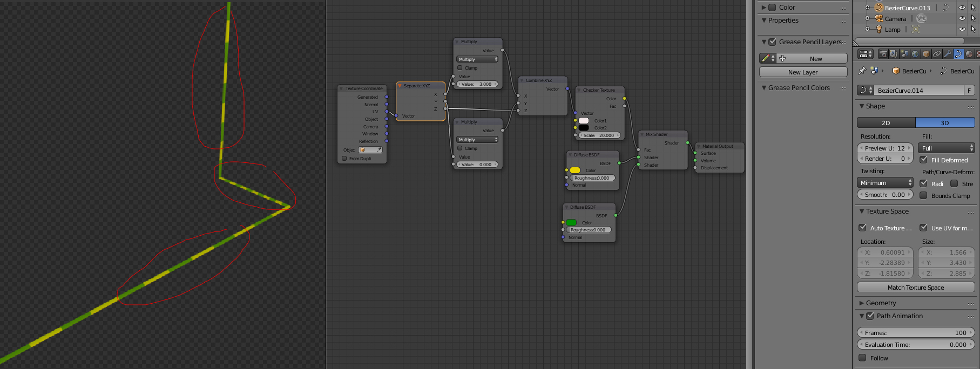Open the Fill mode Full dropdown
The width and height of the screenshot is (980, 369).
pyautogui.click(x=947, y=148)
